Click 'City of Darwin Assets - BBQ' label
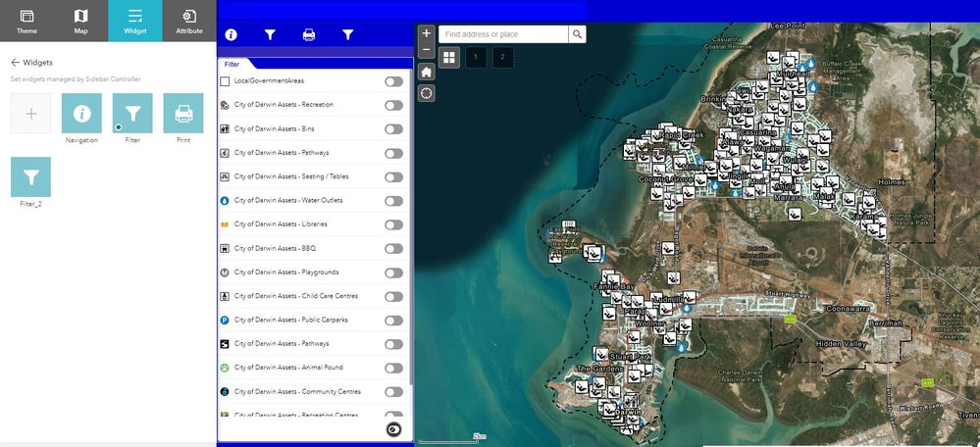The height and width of the screenshot is (447, 980). tap(275, 248)
